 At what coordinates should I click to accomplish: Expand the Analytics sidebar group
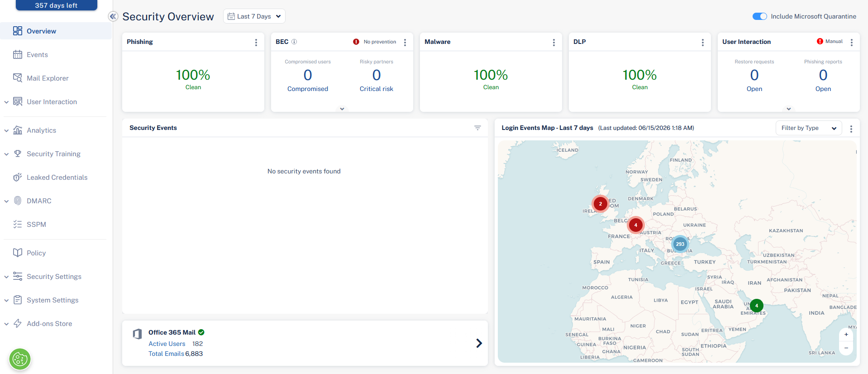6,130
